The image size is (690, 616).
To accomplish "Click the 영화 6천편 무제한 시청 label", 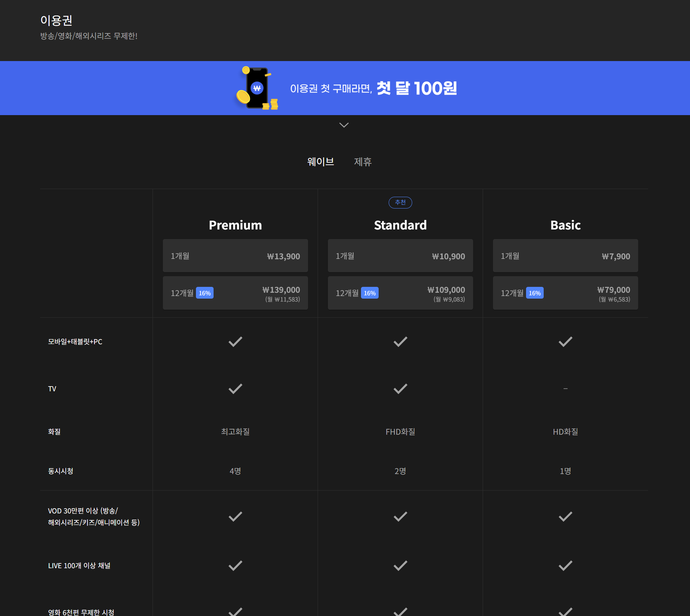I will click(81, 612).
